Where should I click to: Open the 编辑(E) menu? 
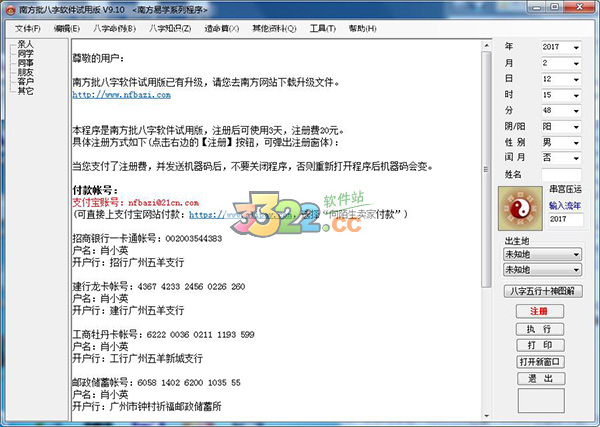[x=67, y=29]
